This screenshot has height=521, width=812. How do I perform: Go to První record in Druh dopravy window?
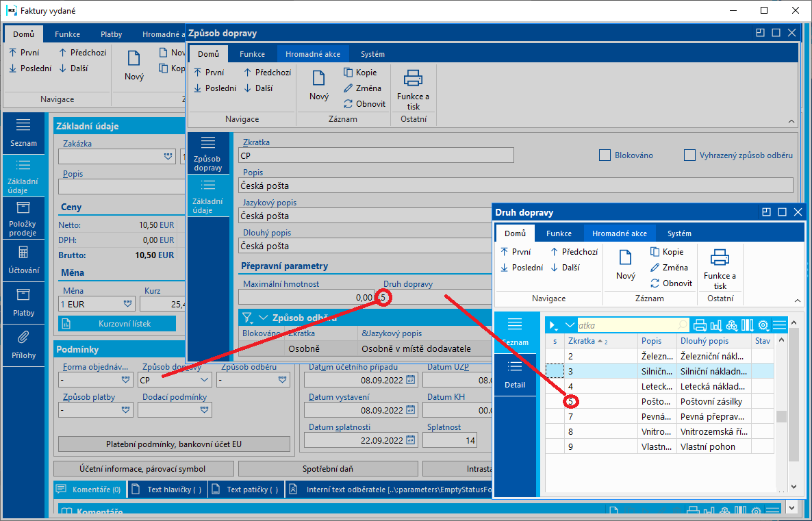tap(516, 252)
